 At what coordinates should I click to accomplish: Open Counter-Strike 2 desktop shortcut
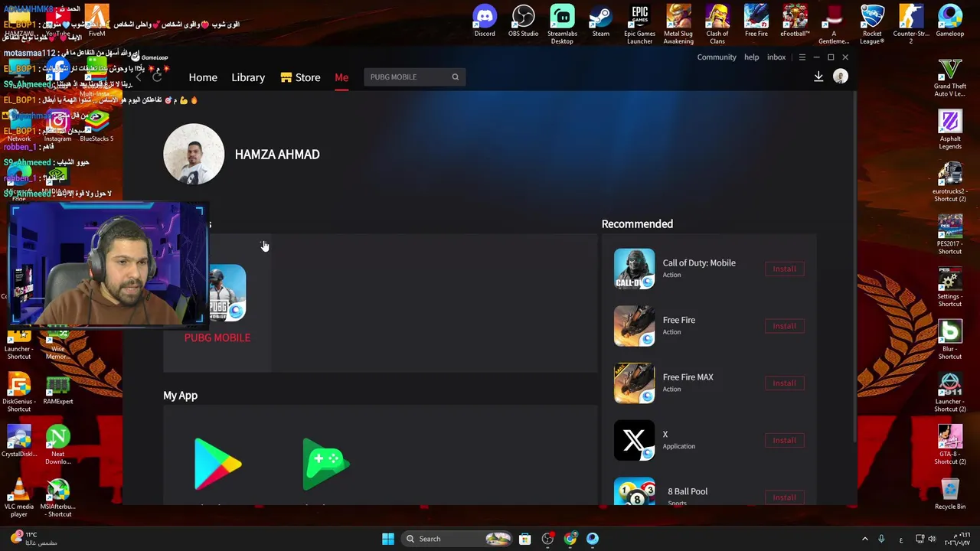coord(911,24)
